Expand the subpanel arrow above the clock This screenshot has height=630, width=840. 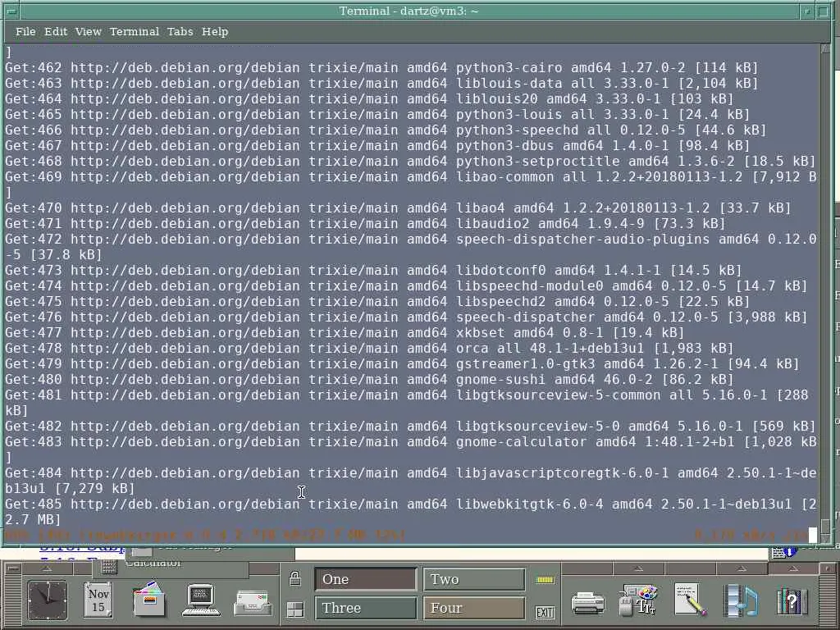click(47, 568)
